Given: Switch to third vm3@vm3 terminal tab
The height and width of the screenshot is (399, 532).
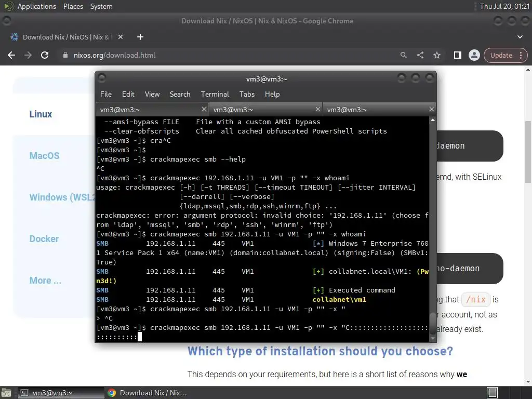Looking at the screenshot, I should pyautogui.click(x=379, y=110).
